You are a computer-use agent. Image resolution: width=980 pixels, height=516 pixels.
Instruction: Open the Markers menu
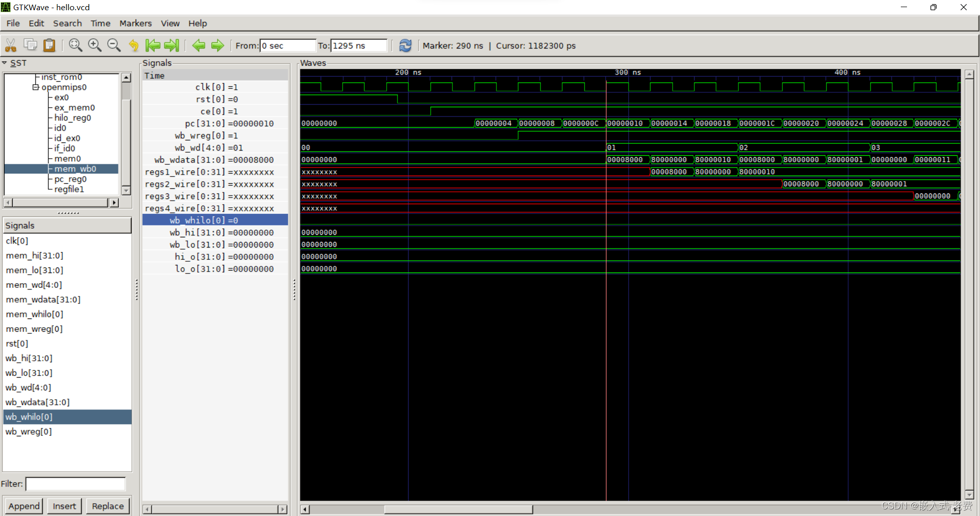pyautogui.click(x=135, y=23)
